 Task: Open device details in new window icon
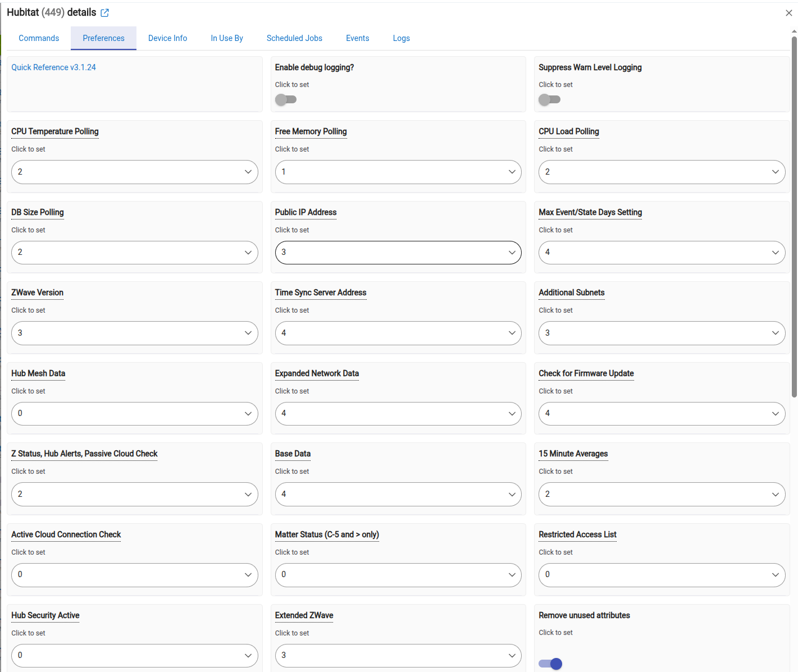click(104, 13)
